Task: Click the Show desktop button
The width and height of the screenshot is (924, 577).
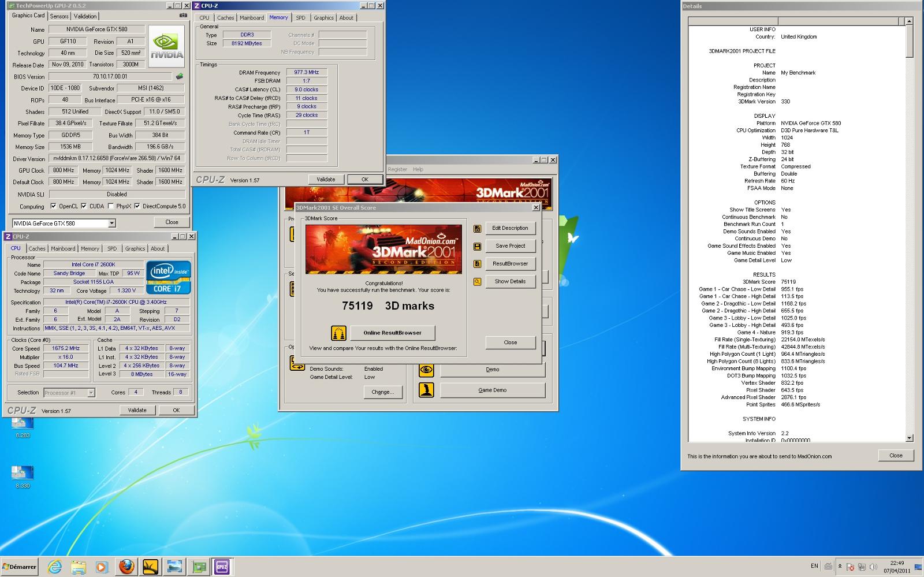Action: (x=919, y=567)
